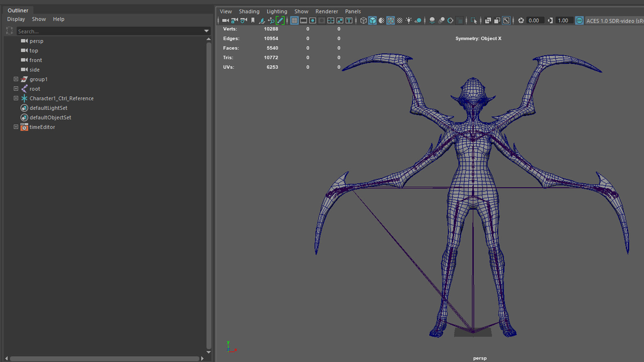644x362 pixels.
Task: Click the Exposure aperture icon
Action: (521, 20)
